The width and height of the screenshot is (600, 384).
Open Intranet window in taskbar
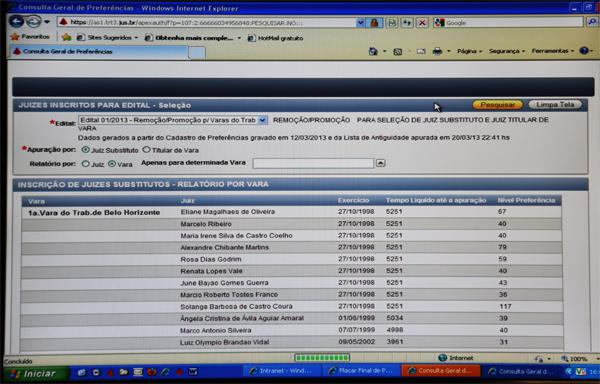(x=281, y=371)
